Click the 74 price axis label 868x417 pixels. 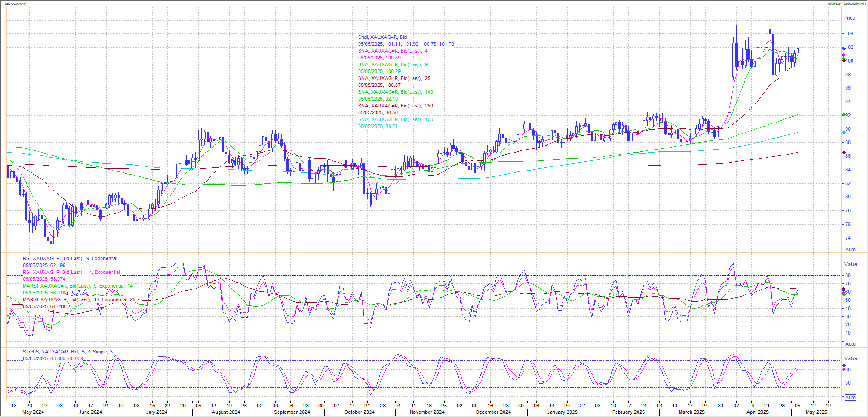point(848,238)
